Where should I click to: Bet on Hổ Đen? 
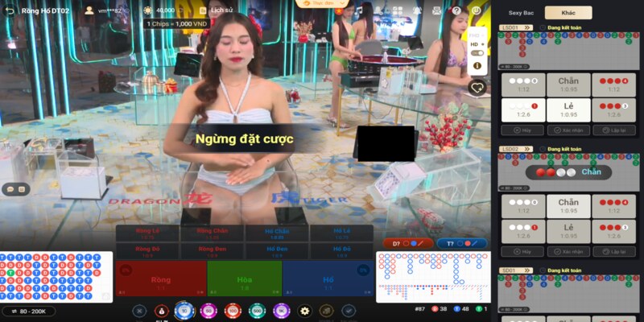[x=277, y=251]
